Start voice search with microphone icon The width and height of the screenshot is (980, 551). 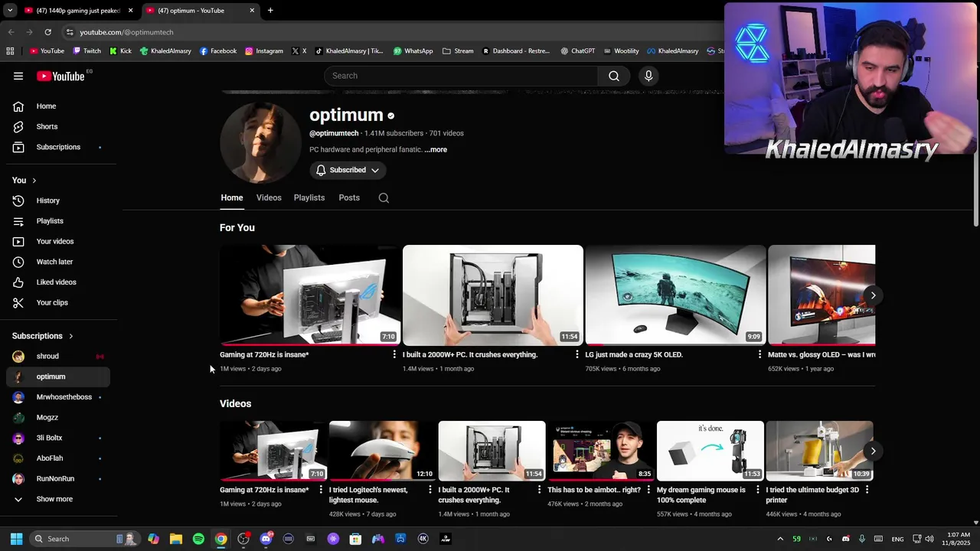tap(648, 76)
